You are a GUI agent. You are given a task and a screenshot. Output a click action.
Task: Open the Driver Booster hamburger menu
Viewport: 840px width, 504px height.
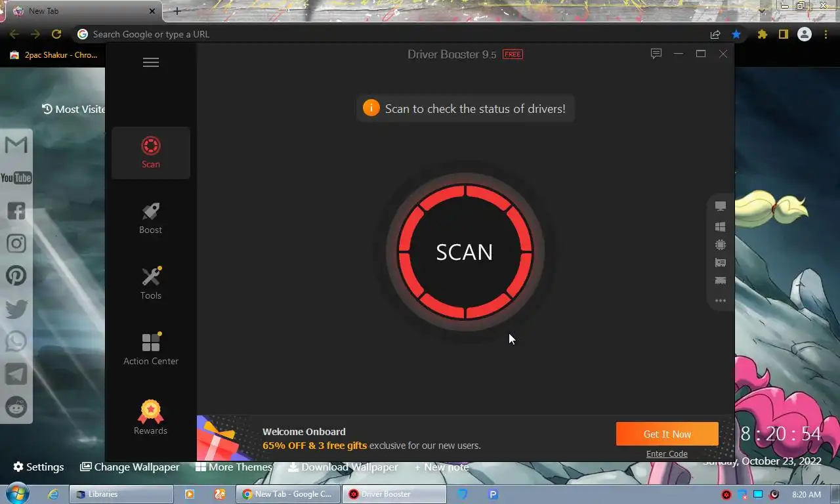(x=151, y=62)
